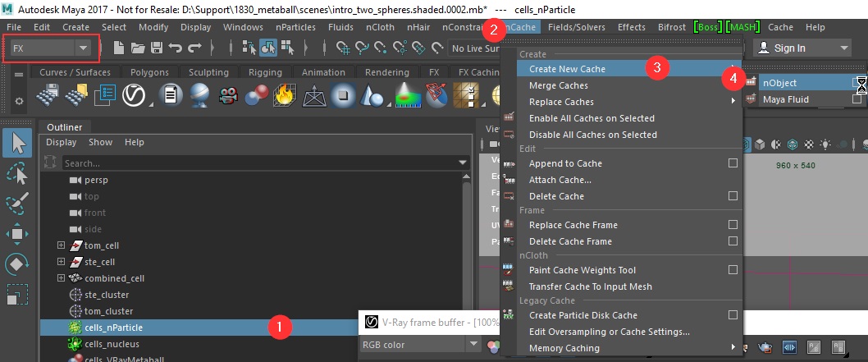
Task: Click the checkered checklist shelf icon
Action: click(465, 95)
